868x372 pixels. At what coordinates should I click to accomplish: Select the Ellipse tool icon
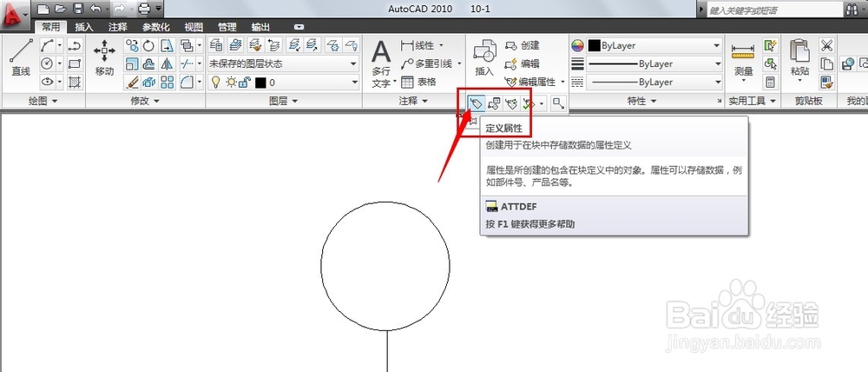48,82
